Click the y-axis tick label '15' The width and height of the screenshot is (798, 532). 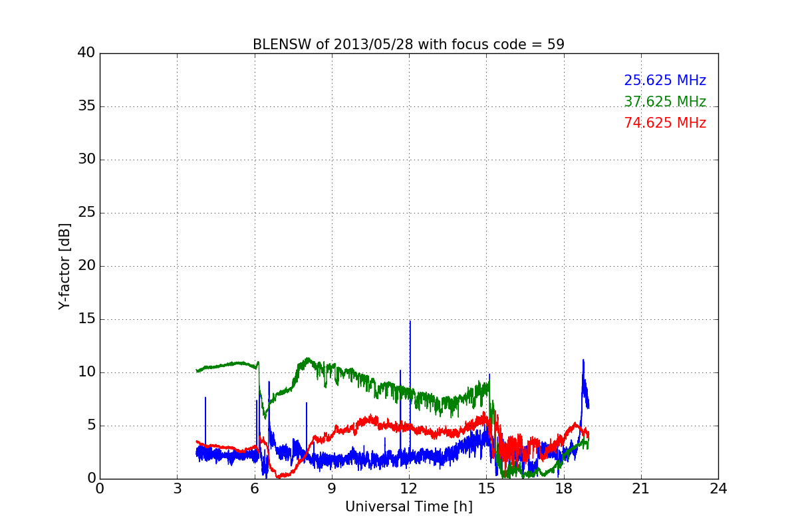pyautogui.click(x=86, y=319)
